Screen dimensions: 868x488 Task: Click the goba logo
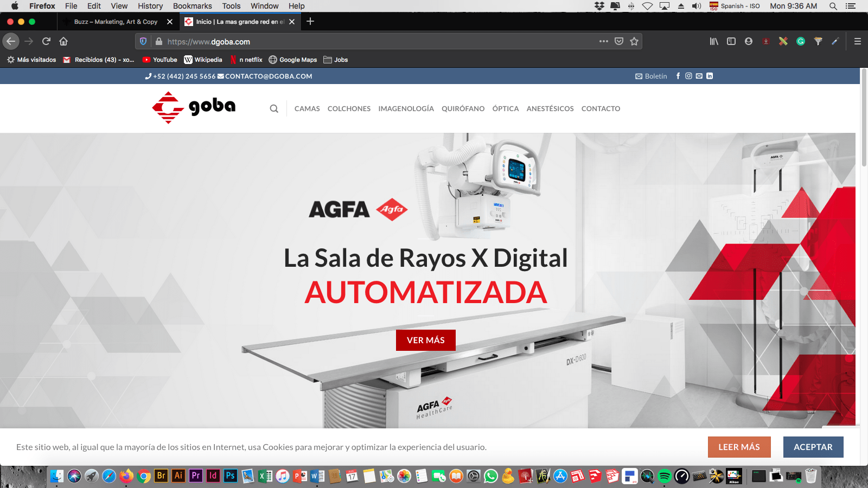(194, 108)
